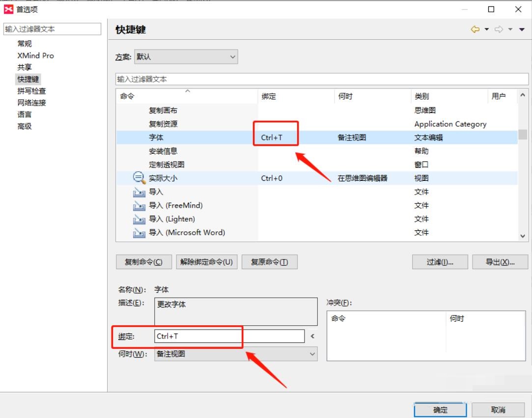Sort by 绑定 column header
Image resolution: width=532 pixels, height=418 pixels.
click(296, 96)
